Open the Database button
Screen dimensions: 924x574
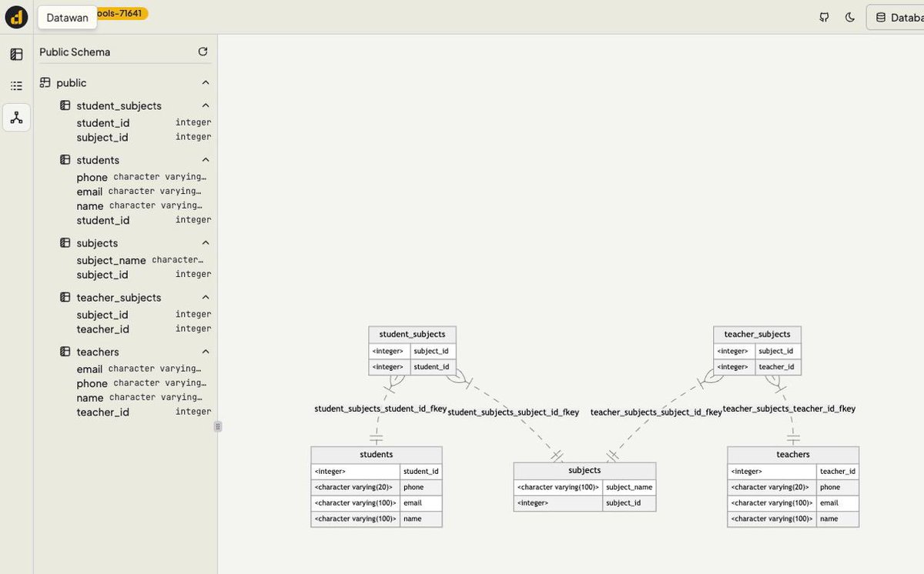pyautogui.click(x=896, y=17)
